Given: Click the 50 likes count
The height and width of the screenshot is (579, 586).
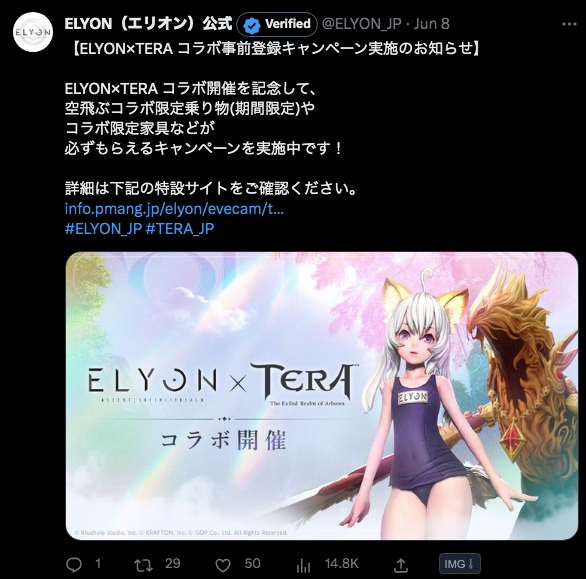Looking at the screenshot, I should [x=253, y=564].
